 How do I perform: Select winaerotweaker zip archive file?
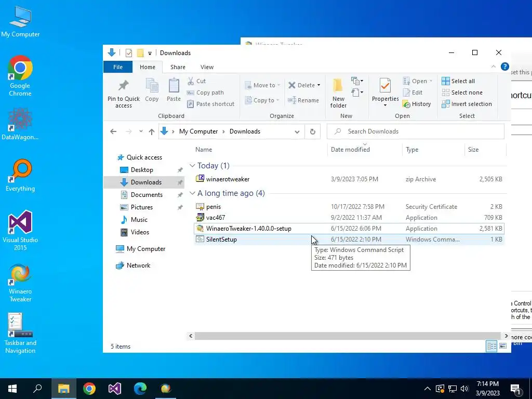click(x=350, y=179)
